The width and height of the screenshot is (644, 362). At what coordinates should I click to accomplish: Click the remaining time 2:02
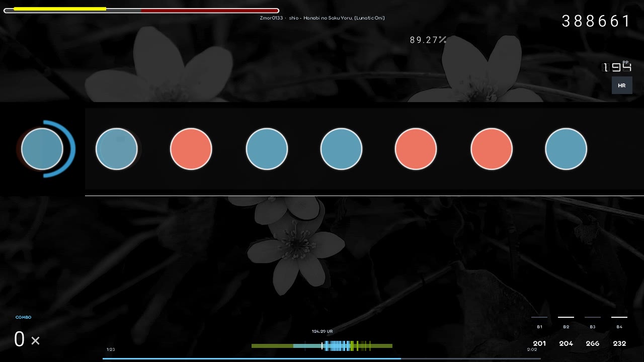click(532, 349)
